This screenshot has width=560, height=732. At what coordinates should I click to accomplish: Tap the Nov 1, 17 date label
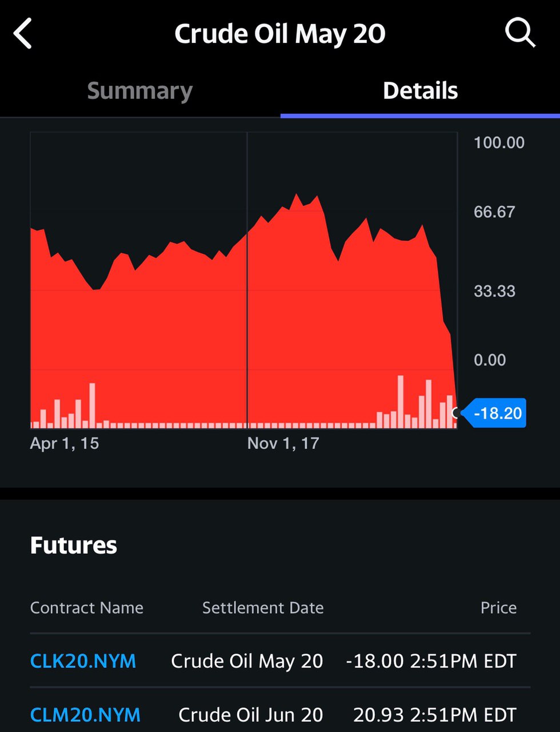coord(283,443)
